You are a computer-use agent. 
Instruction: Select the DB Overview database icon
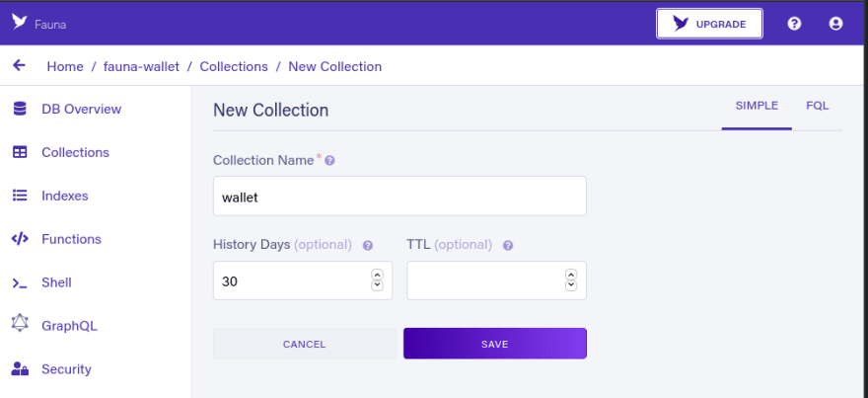(20, 110)
